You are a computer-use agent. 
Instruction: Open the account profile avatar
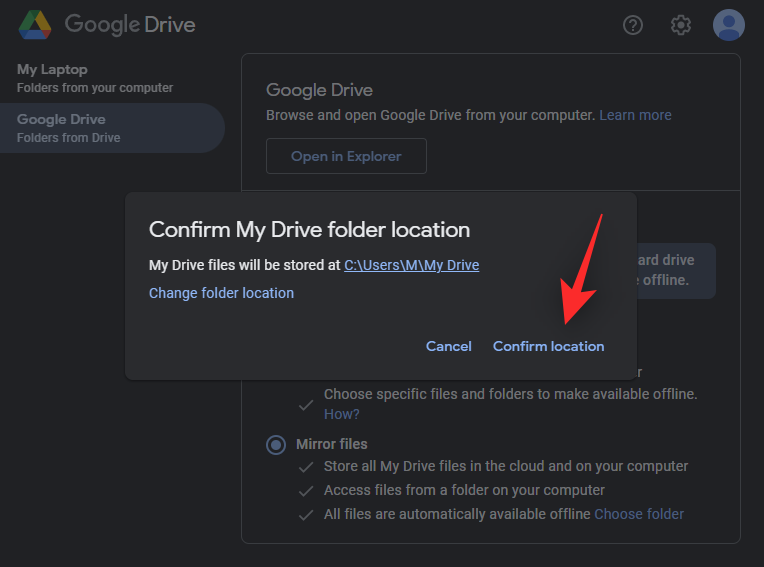click(728, 25)
